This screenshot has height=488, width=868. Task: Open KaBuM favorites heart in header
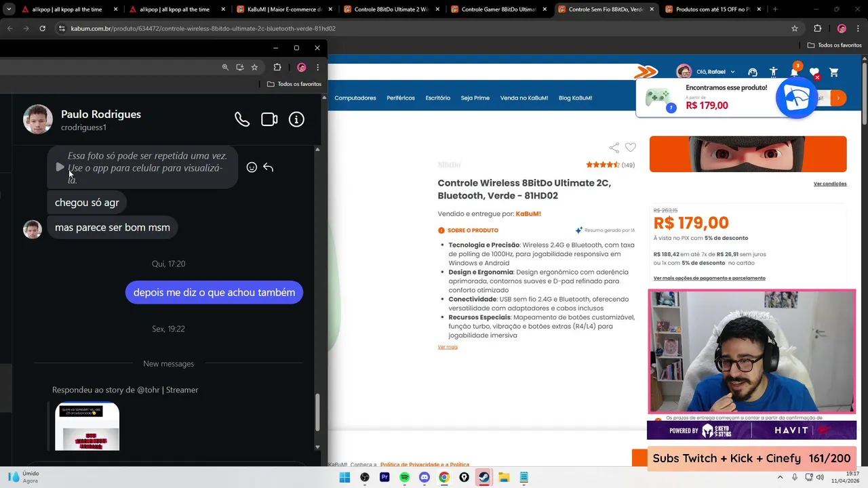click(814, 73)
